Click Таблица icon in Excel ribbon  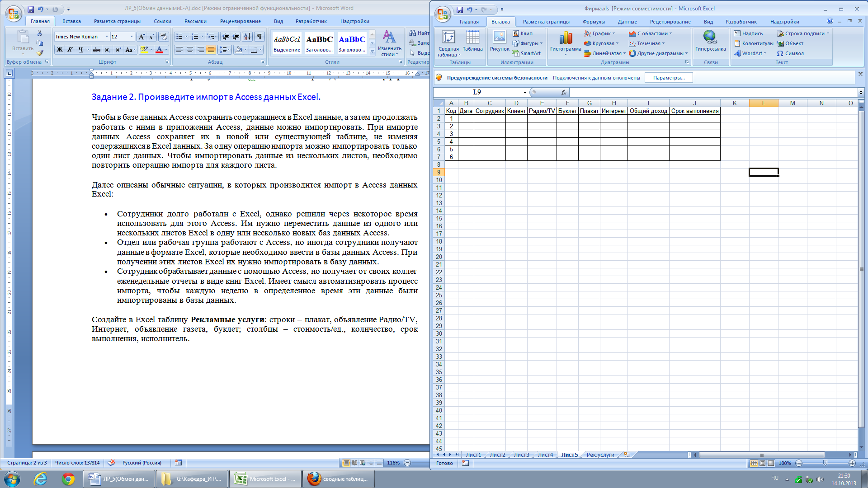click(x=472, y=41)
